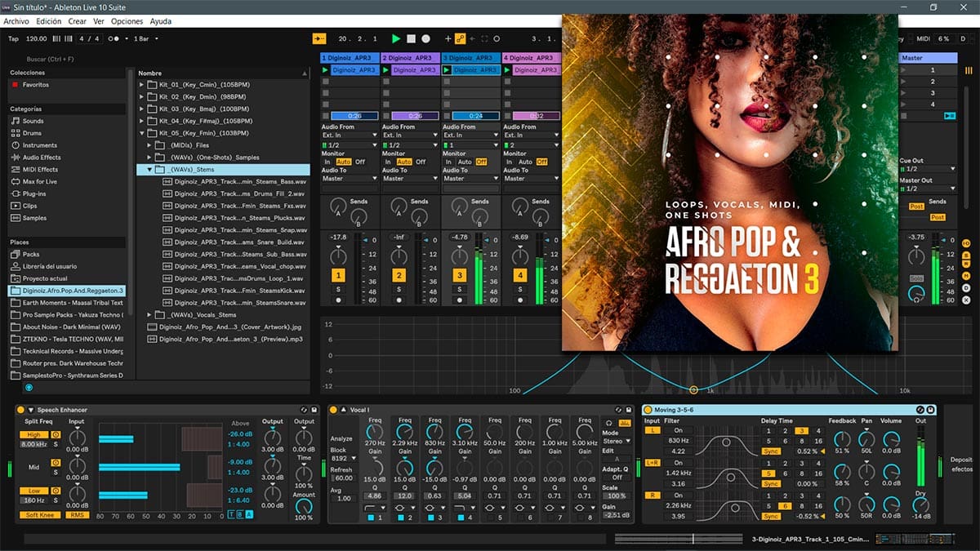Open the Ayuda menu

(x=160, y=21)
